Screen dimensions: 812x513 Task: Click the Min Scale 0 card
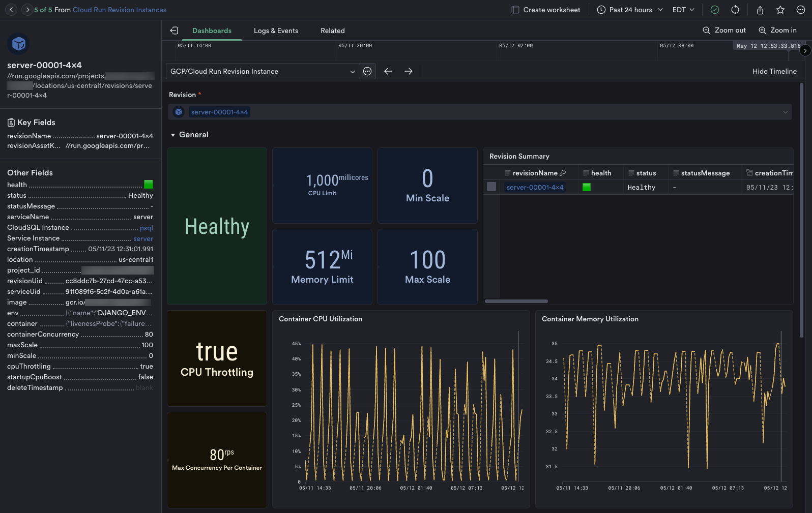pyautogui.click(x=427, y=186)
